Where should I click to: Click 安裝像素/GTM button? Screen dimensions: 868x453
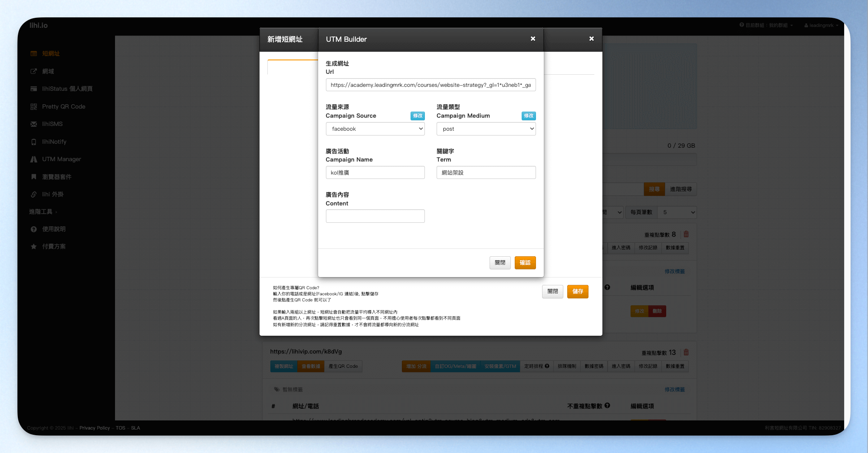[500, 366]
